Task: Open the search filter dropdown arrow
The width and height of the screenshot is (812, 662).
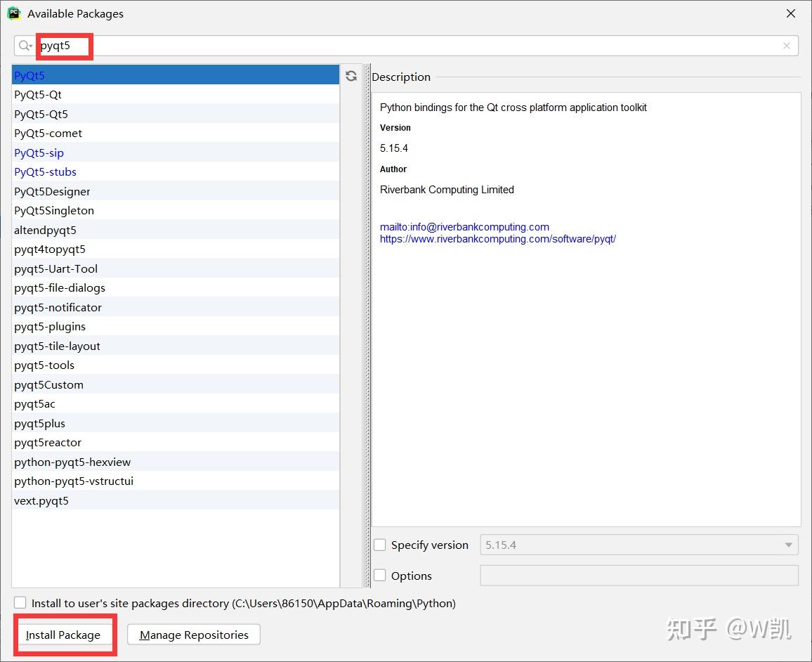Action: pos(30,45)
